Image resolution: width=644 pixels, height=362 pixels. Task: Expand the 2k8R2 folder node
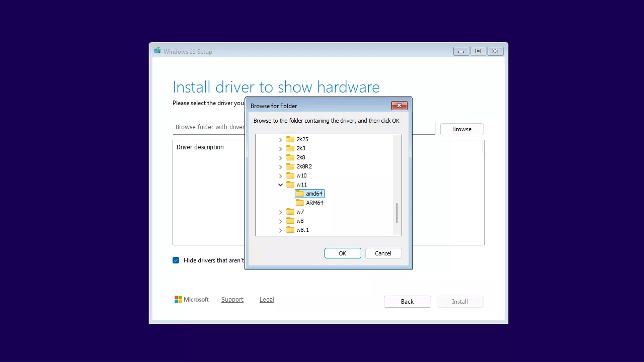pyautogui.click(x=281, y=166)
